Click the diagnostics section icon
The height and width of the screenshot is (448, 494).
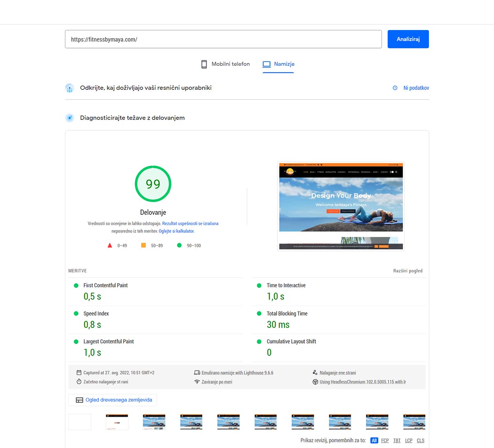pyautogui.click(x=70, y=118)
